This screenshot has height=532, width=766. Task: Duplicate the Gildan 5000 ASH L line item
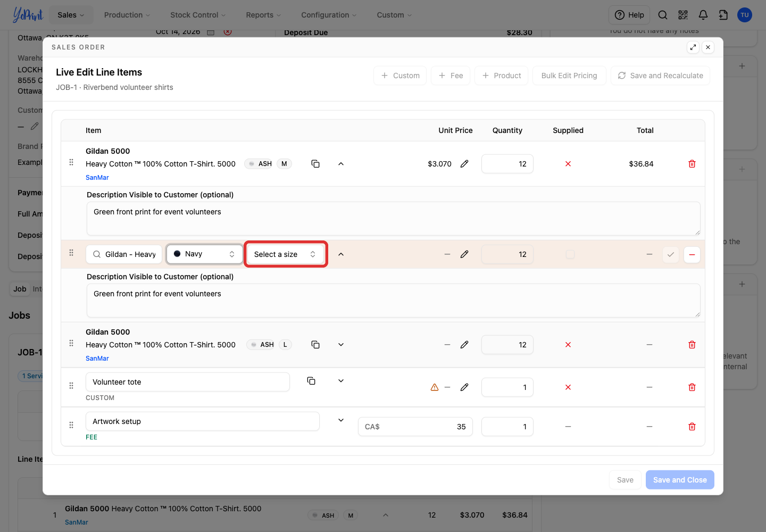click(x=315, y=345)
